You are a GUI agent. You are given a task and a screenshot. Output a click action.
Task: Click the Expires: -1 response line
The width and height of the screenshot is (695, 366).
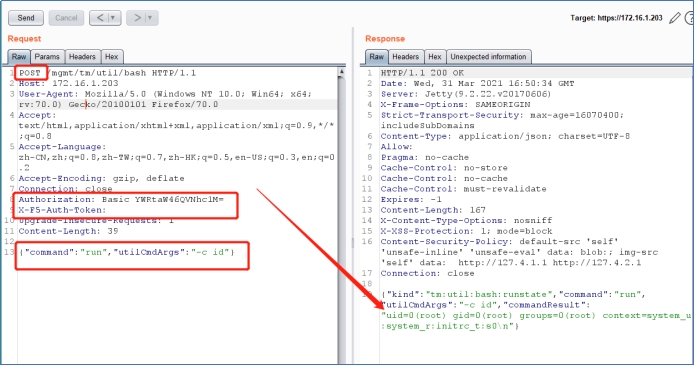(x=411, y=200)
